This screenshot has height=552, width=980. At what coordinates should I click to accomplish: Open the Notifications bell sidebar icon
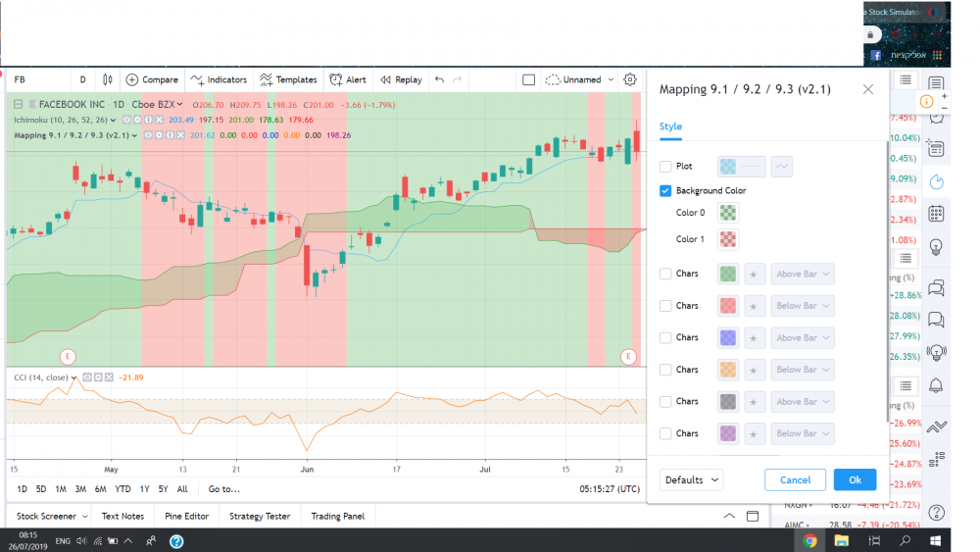coord(936,385)
